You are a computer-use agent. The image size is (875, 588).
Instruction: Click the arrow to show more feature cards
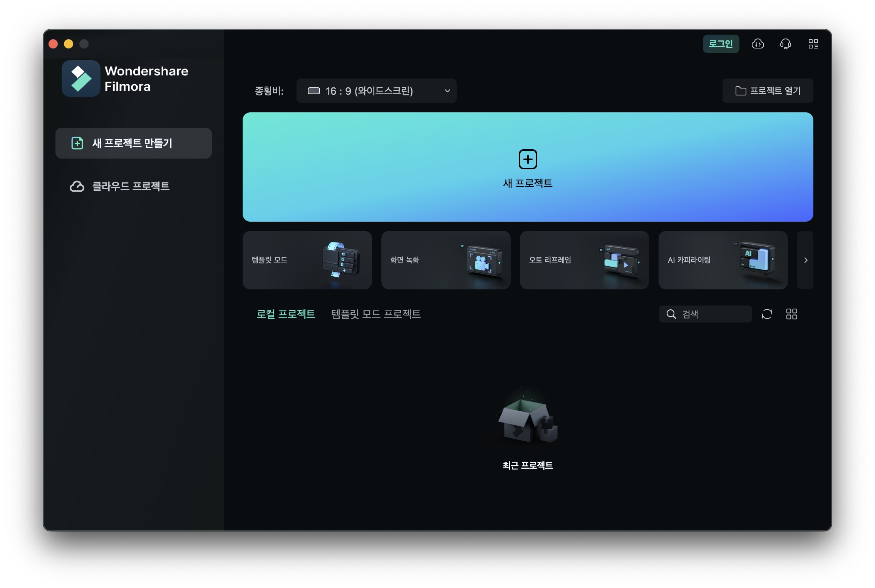click(x=805, y=260)
